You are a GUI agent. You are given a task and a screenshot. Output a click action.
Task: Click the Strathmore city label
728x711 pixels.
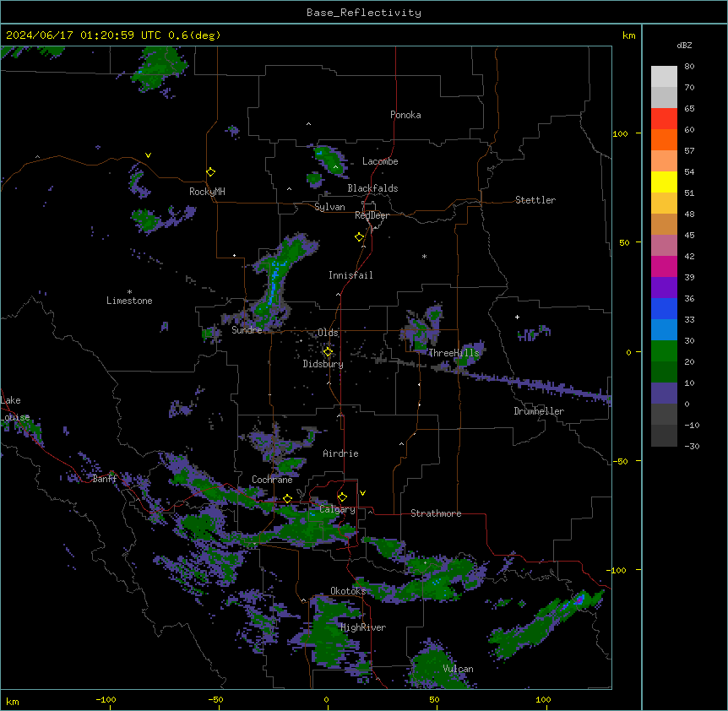coord(436,513)
